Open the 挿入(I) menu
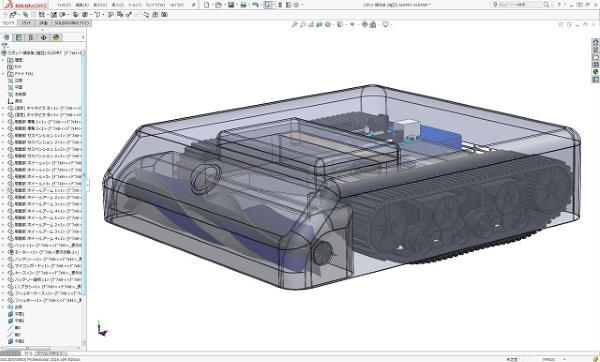Screen dimensions: 600x362 117,5
